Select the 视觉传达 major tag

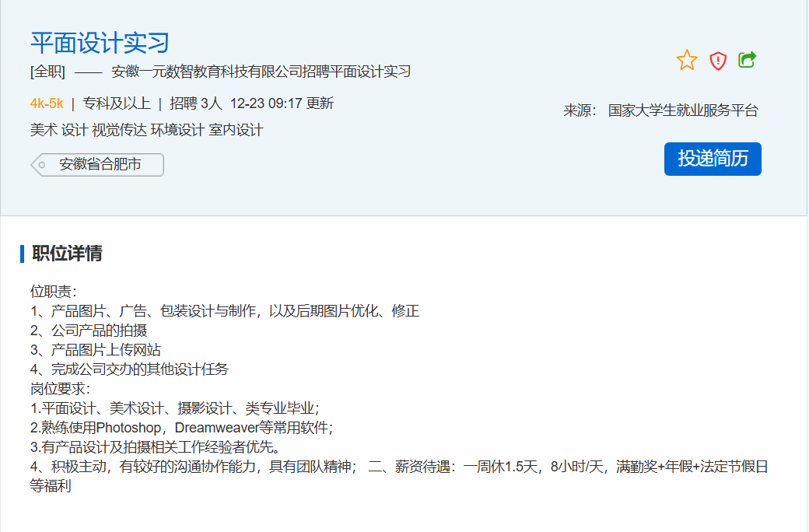pos(119,130)
